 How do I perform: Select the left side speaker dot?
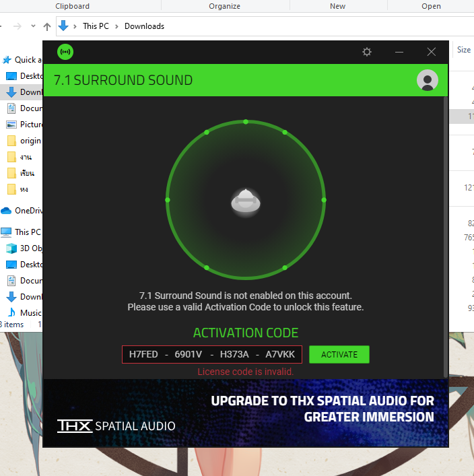pos(167,200)
